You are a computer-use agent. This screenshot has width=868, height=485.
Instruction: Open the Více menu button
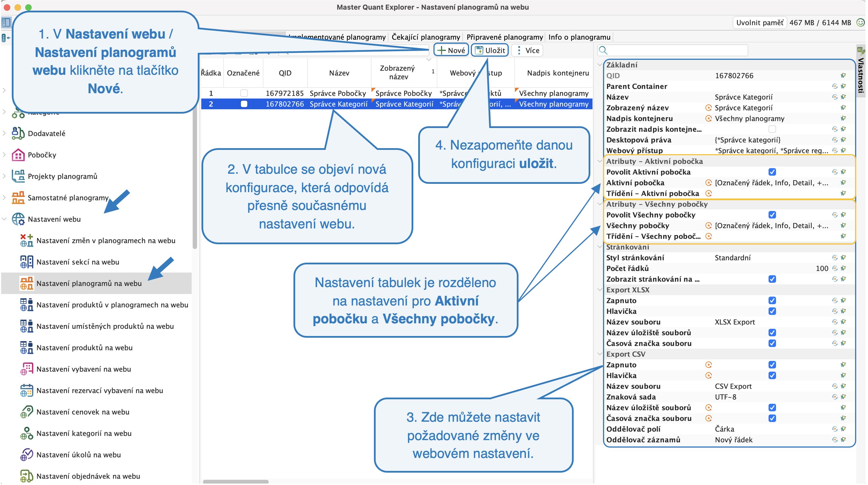(528, 50)
